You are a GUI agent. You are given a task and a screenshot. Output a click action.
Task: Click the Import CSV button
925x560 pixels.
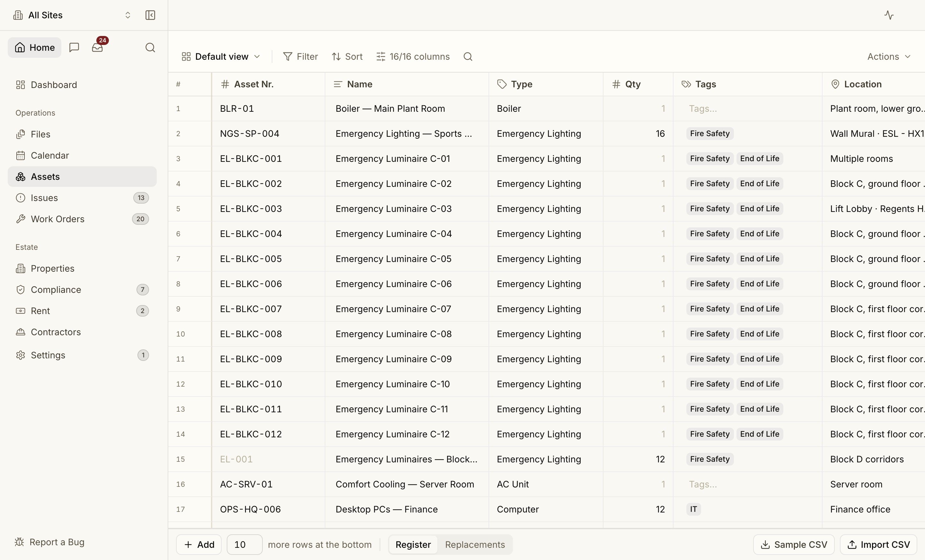pos(878,545)
